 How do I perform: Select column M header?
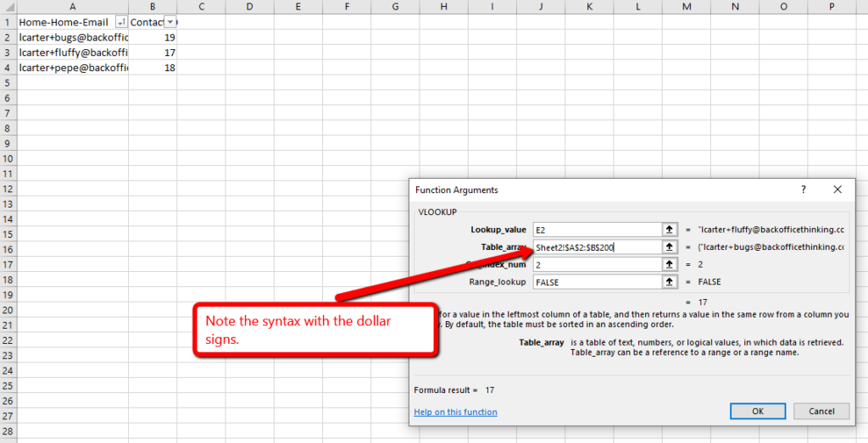(687, 7)
